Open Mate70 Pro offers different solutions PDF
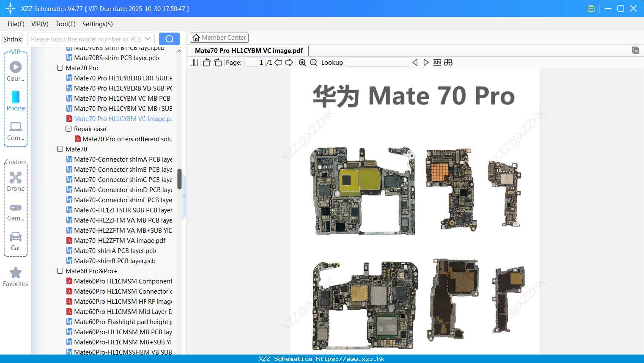644x363 pixels. click(123, 139)
